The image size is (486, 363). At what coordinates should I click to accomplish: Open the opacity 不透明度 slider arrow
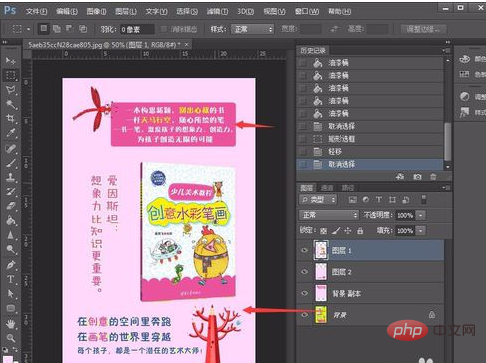(421, 215)
